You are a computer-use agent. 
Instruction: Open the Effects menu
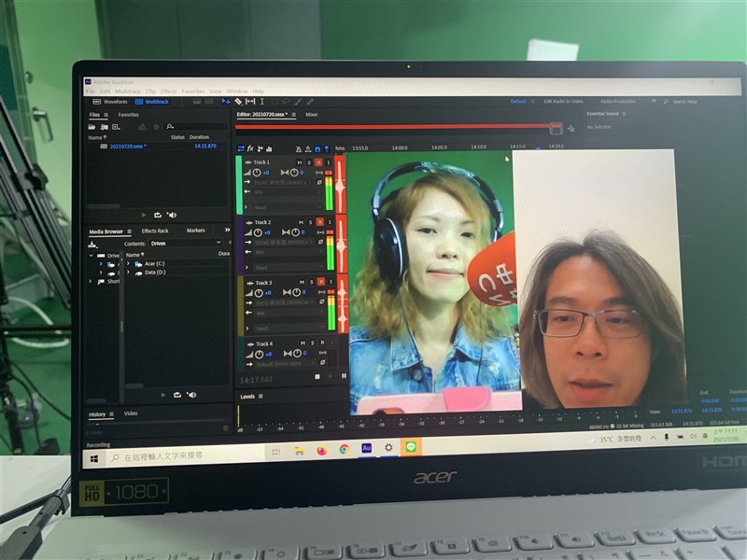[169, 91]
